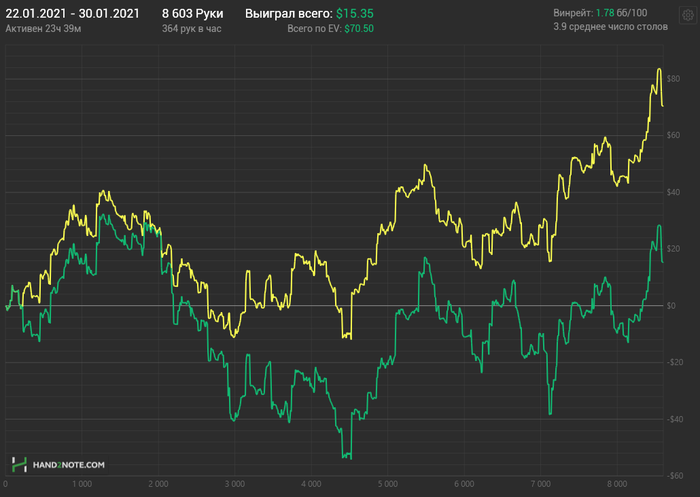Image resolution: width=700 pixels, height=497 pixels.
Task: Click the $0 y-axis label
Action: point(671,305)
